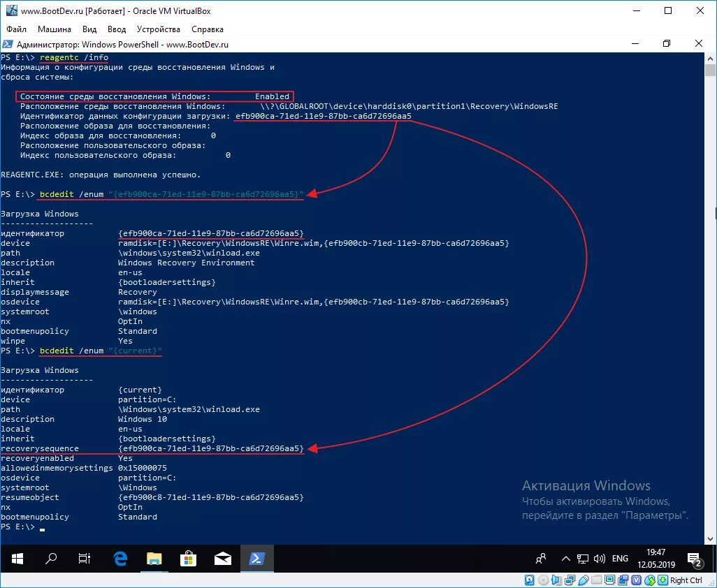Launch Microsoft Edge from the taskbar
This screenshot has height=588, width=717.
(119, 559)
